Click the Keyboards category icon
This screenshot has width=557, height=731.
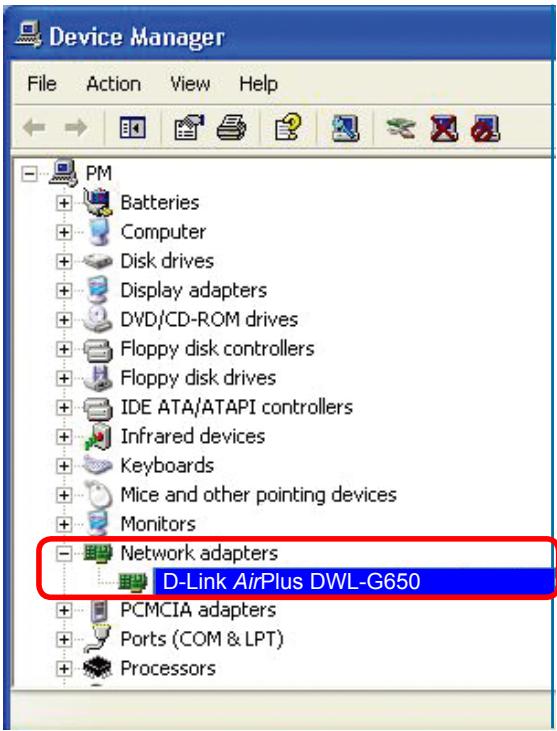[97, 465]
